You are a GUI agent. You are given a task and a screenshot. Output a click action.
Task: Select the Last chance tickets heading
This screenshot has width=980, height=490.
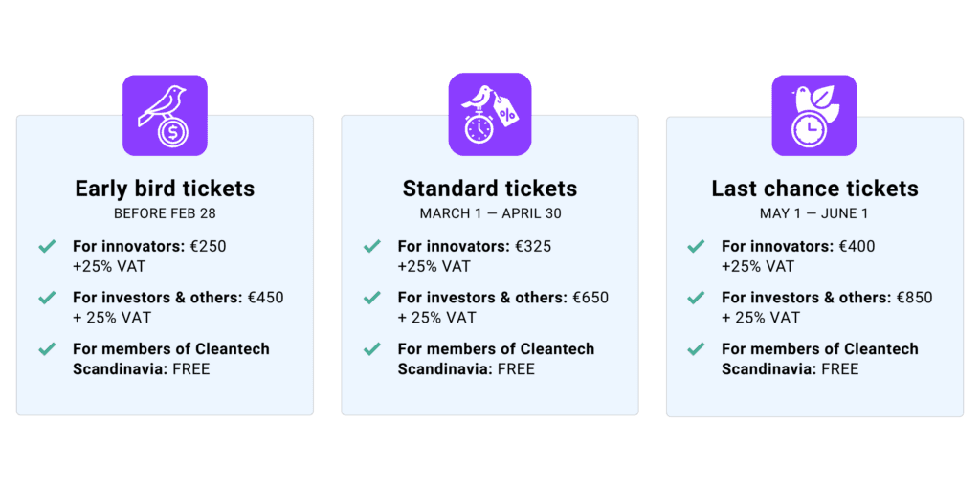(x=814, y=189)
